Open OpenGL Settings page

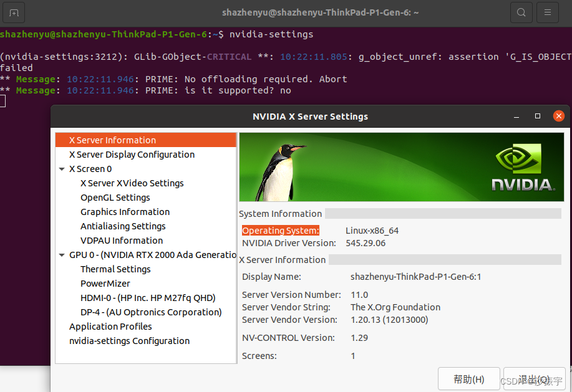pyautogui.click(x=115, y=198)
